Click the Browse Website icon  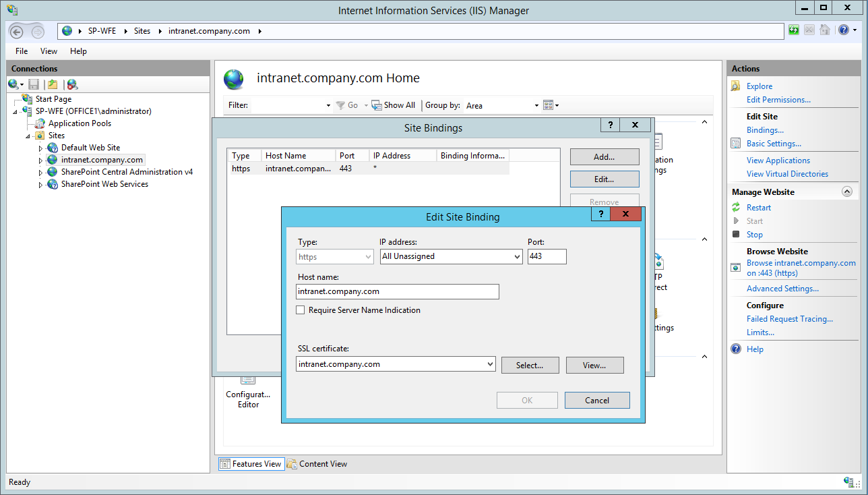tap(735, 268)
